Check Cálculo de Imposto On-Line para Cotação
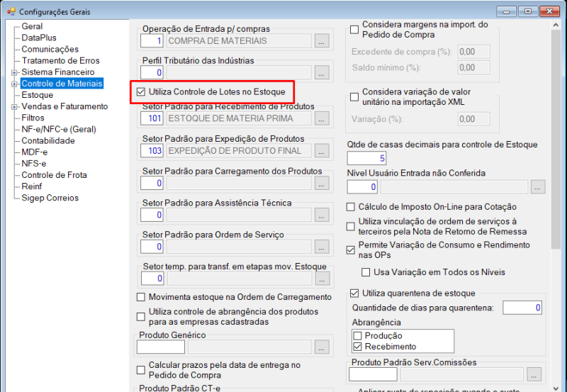This screenshot has width=567, height=392. [x=350, y=207]
